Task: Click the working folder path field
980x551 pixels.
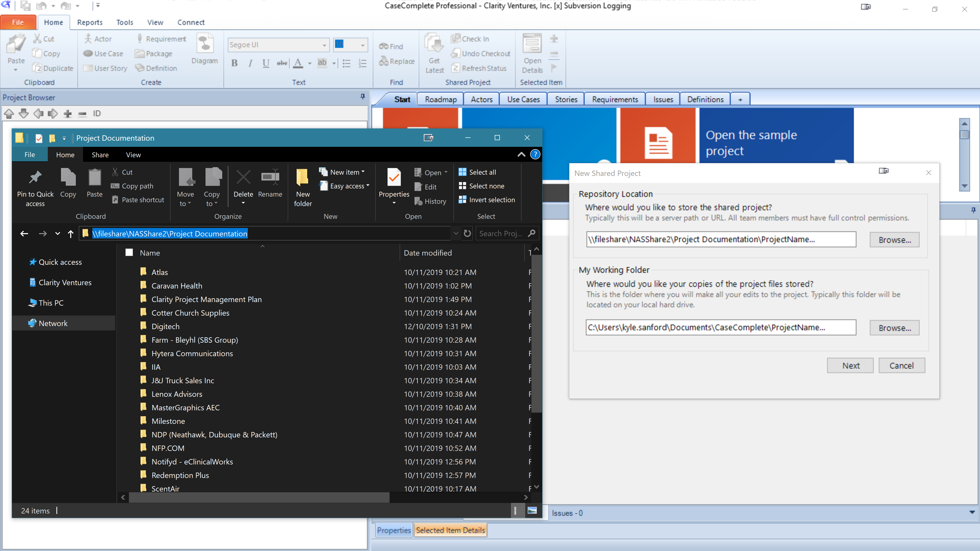Action: 721,327
